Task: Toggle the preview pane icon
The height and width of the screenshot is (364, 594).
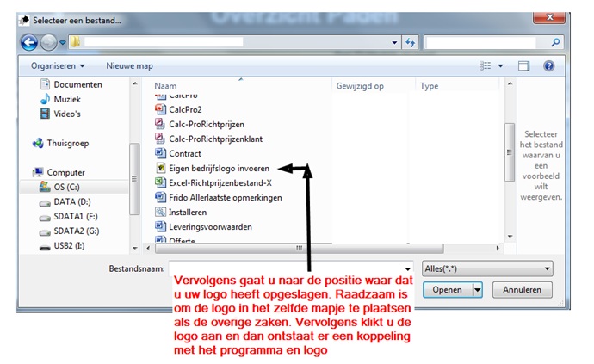Action: coord(523,65)
